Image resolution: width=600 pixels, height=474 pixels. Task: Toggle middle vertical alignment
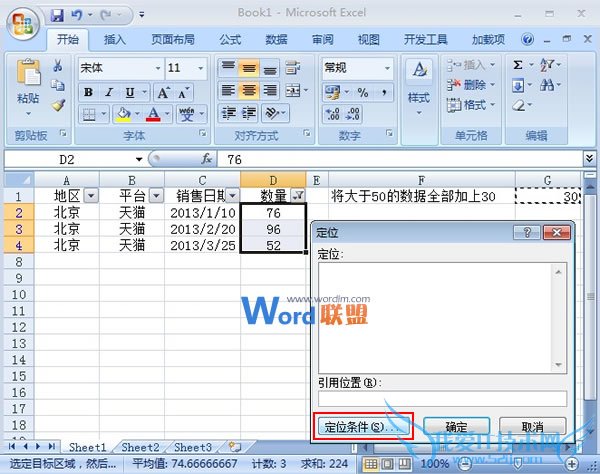point(249,68)
